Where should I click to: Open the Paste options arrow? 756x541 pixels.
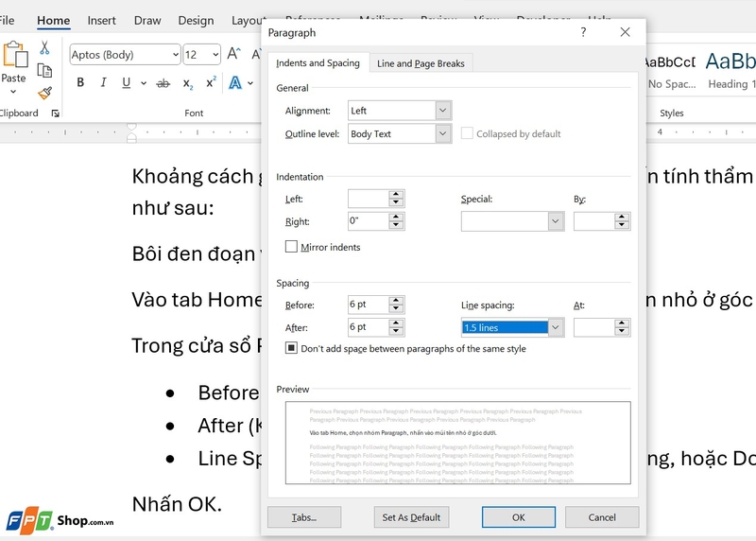tap(13, 91)
